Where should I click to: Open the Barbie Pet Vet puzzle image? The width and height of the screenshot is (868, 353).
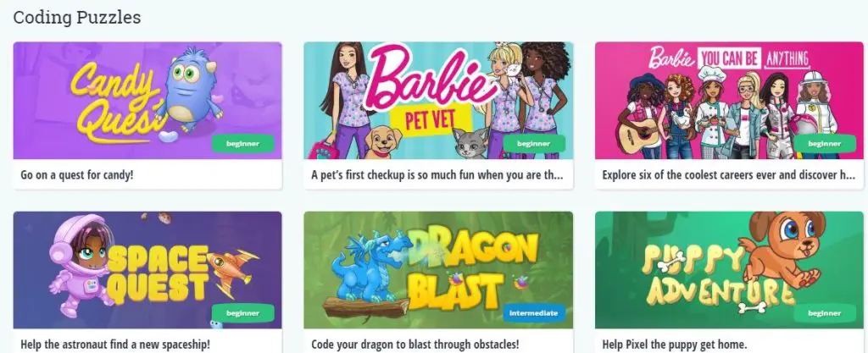point(438,101)
